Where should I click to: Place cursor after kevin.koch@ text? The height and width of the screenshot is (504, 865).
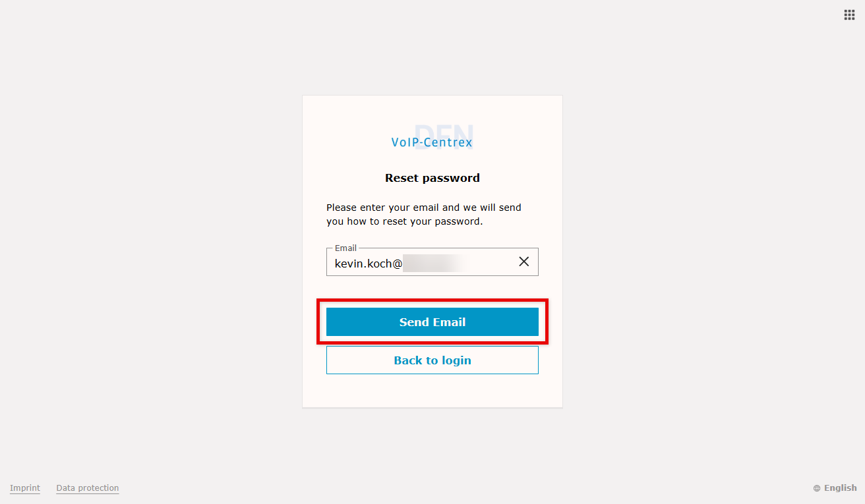coord(403,263)
